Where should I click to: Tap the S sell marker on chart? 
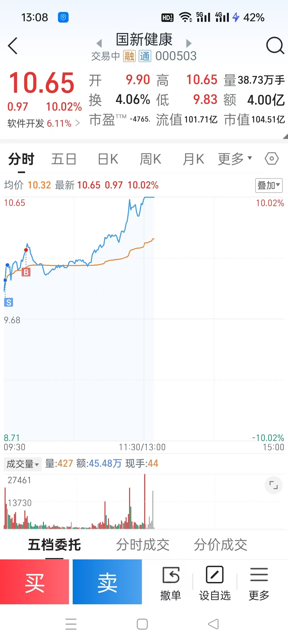pos(9,302)
